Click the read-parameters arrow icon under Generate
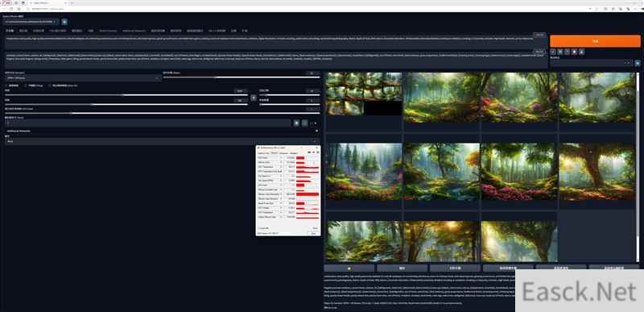 click(553, 52)
